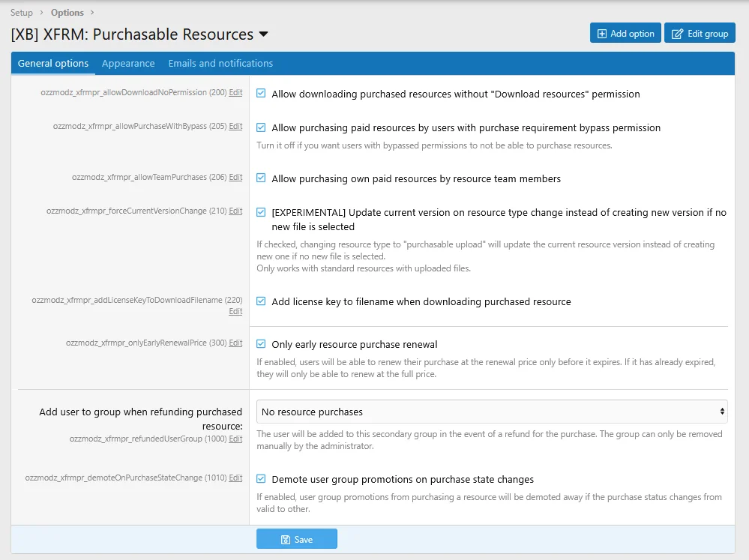749x560 pixels.
Task: Disable Demote user group promotions checkbox
Action: (x=261, y=479)
